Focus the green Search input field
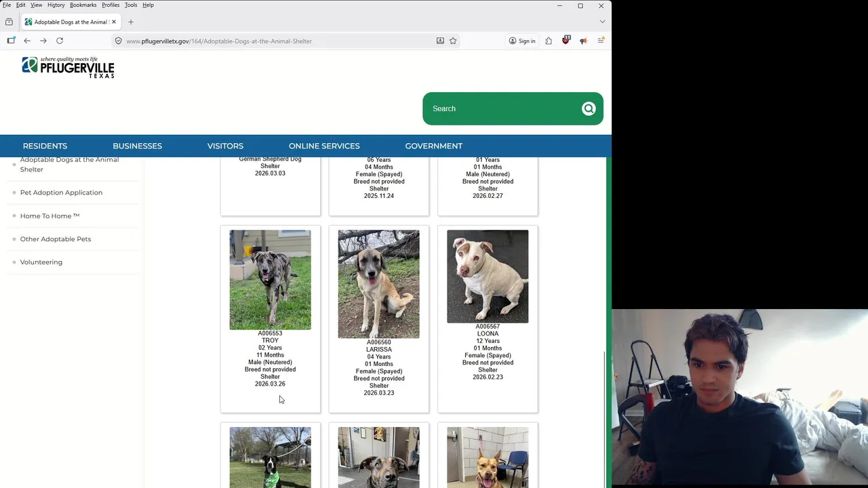Screen dimensions: 868x488 coord(502,108)
